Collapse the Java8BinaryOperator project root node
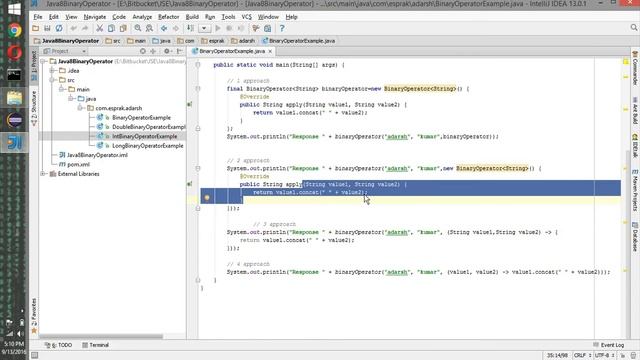The width and height of the screenshot is (640, 360). (x=43, y=62)
